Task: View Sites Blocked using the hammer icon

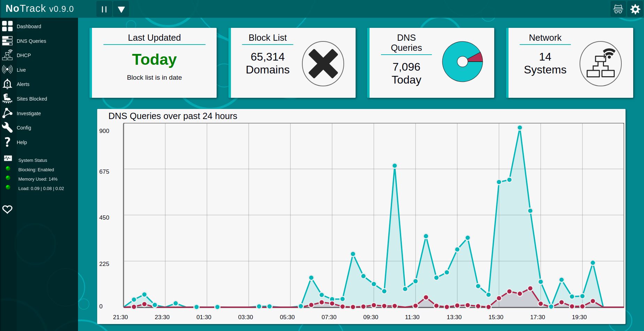Action: pos(7,98)
